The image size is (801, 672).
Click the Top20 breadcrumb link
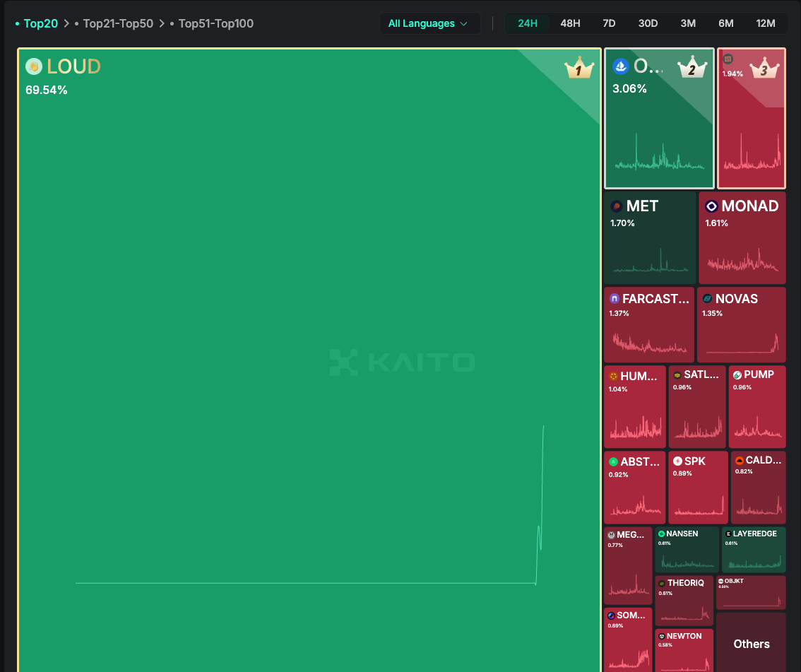pos(40,23)
